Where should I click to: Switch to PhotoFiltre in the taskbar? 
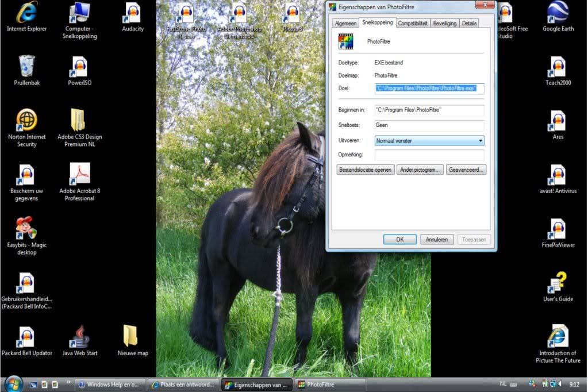(x=329, y=385)
